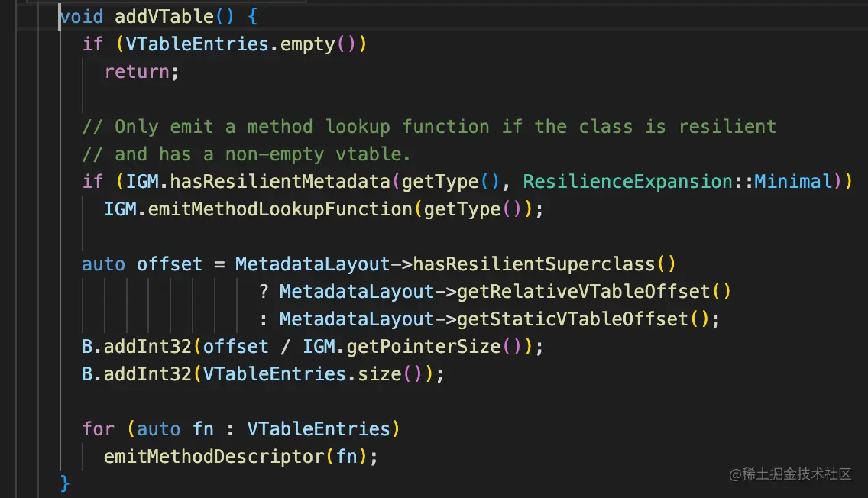868x498 pixels.
Task: Click the 'and has a non-empty vtable' comment
Action: click(246, 154)
